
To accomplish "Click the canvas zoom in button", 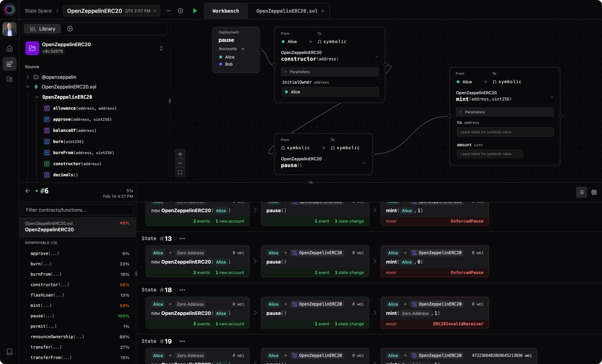I will (180, 154).
